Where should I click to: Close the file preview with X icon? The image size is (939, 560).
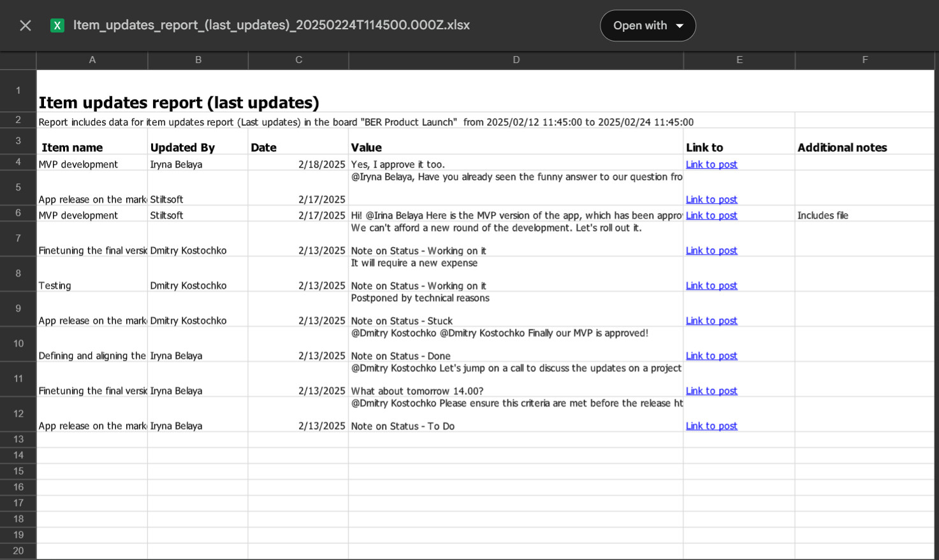point(25,25)
